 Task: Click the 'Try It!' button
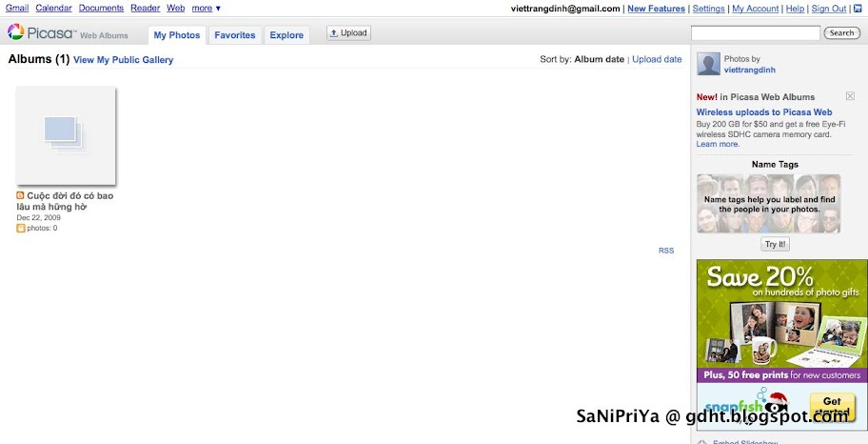pos(775,245)
